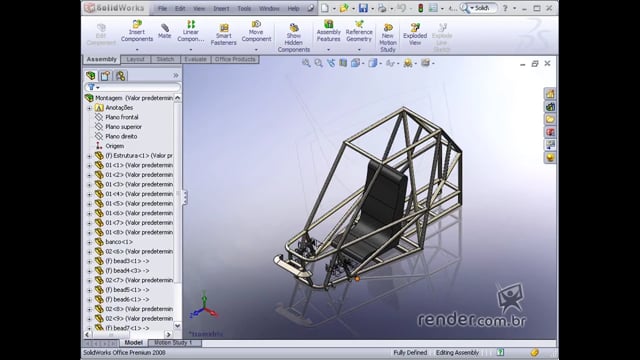Open File Explorer task pane icon
The image size is (640, 360).
pos(550,119)
